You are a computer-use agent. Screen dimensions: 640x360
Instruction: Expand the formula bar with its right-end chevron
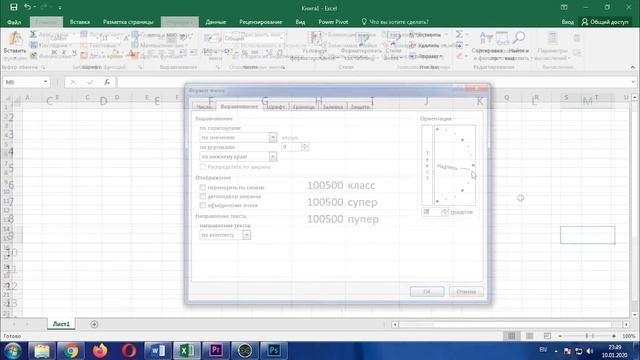(x=633, y=82)
